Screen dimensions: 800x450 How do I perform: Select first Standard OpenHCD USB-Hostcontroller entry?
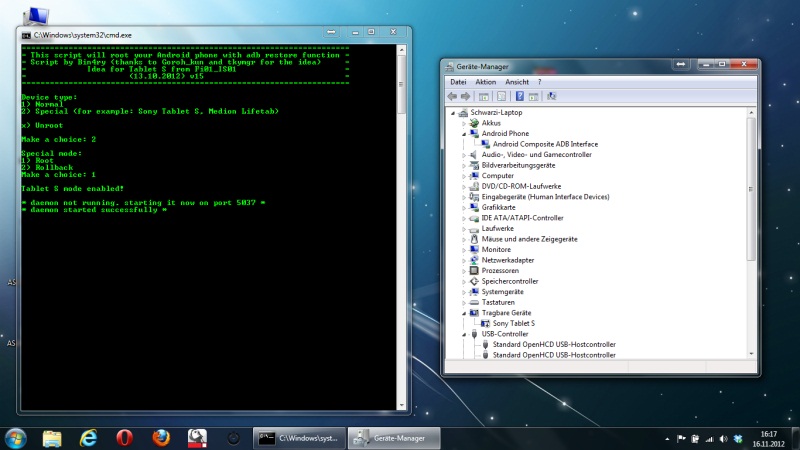554,344
